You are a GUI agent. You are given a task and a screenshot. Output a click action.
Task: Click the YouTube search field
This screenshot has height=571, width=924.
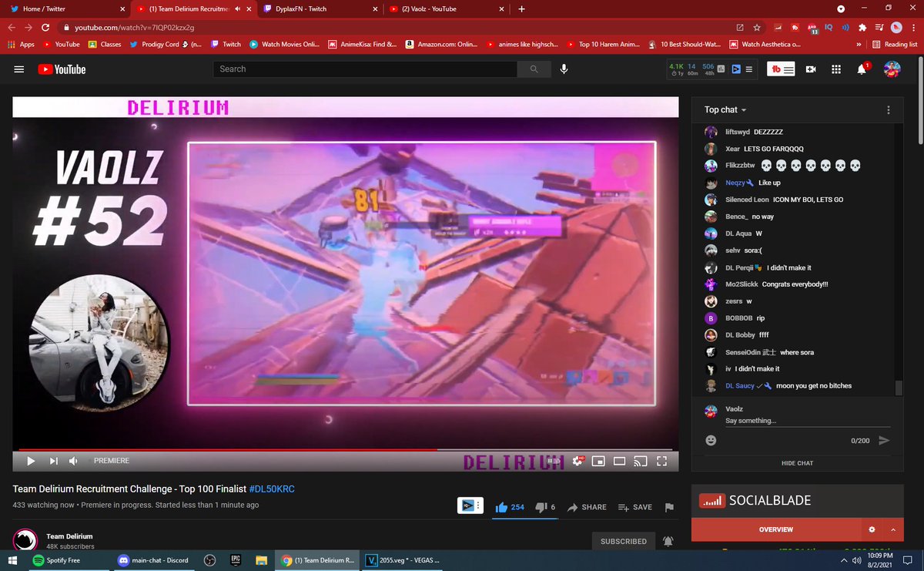pos(365,69)
